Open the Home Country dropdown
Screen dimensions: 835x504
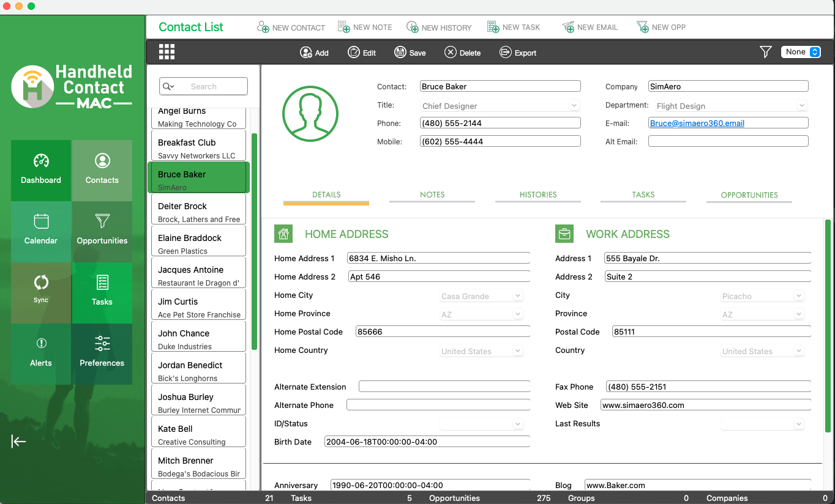pyautogui.click(x=482, y=351)
